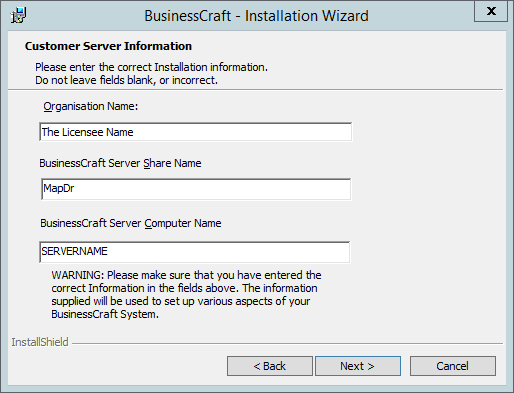
Task: Click the separator line under the header
Action: pos(256,89)
